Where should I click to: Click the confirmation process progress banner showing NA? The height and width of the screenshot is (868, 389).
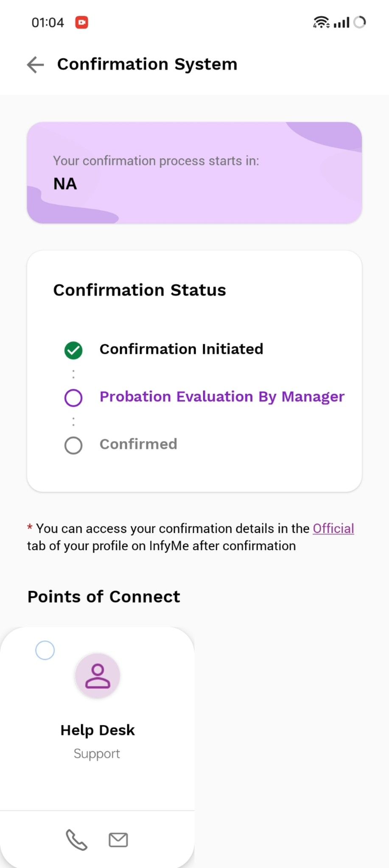194,172
